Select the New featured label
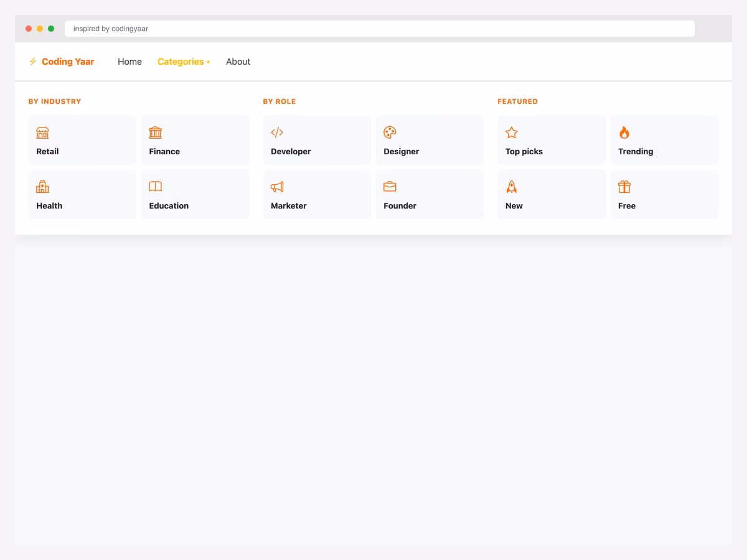The width and height of the screenshot is (747, 560). (x=514, y=205)
